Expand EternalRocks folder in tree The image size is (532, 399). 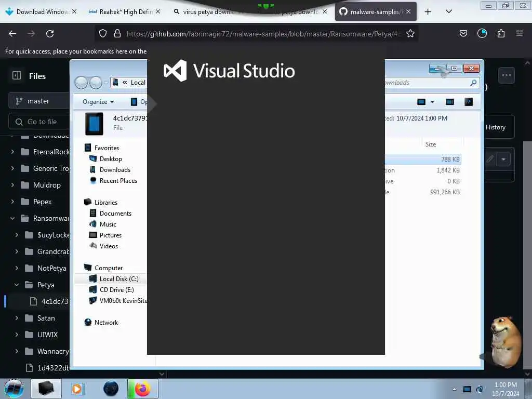[12, 152]
